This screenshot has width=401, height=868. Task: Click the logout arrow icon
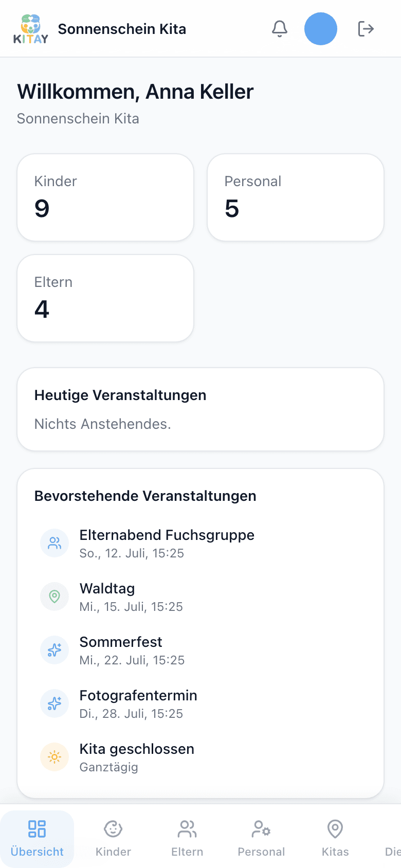[x=366, y=29]
